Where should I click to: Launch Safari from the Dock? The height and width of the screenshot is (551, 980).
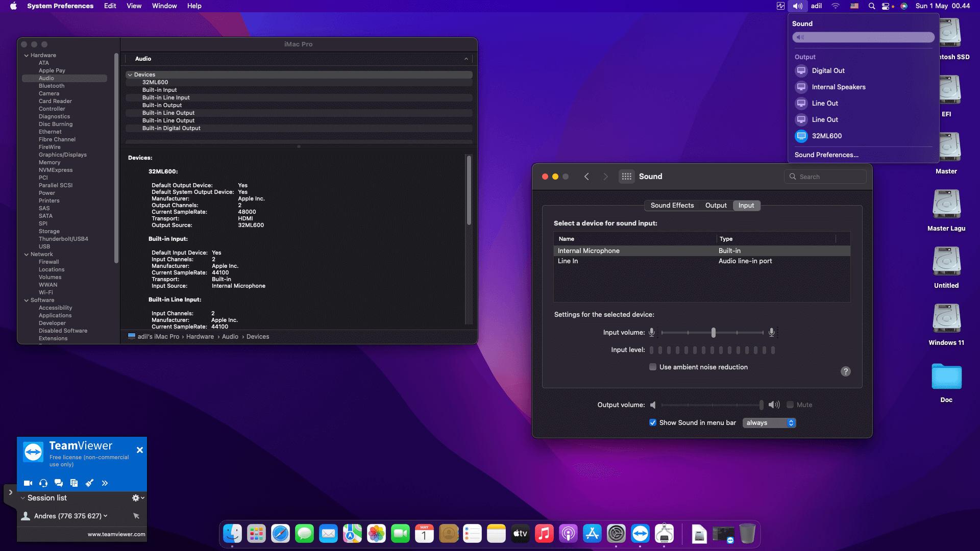tap(280, 534)
